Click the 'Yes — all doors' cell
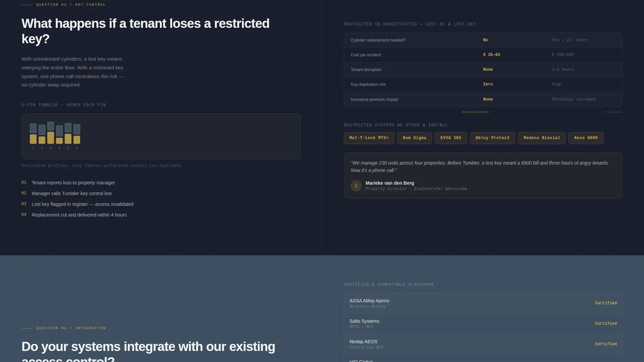The width and height of the screenshot is (644, 362). pyautogui.click(x=570, y=40)
